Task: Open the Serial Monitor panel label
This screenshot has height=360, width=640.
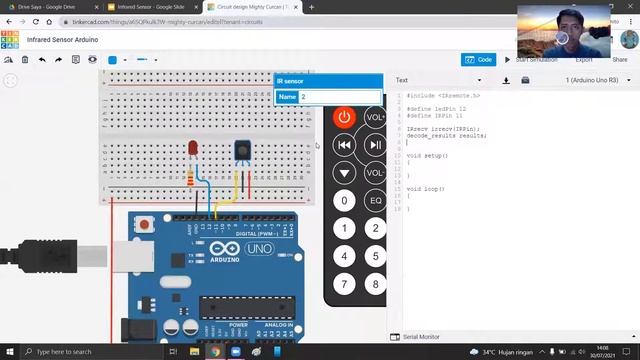Action: (421, 337)
